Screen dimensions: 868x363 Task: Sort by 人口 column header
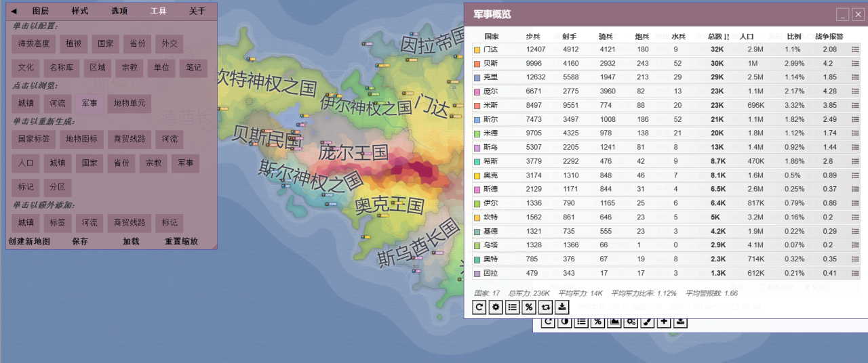[747, 37]
